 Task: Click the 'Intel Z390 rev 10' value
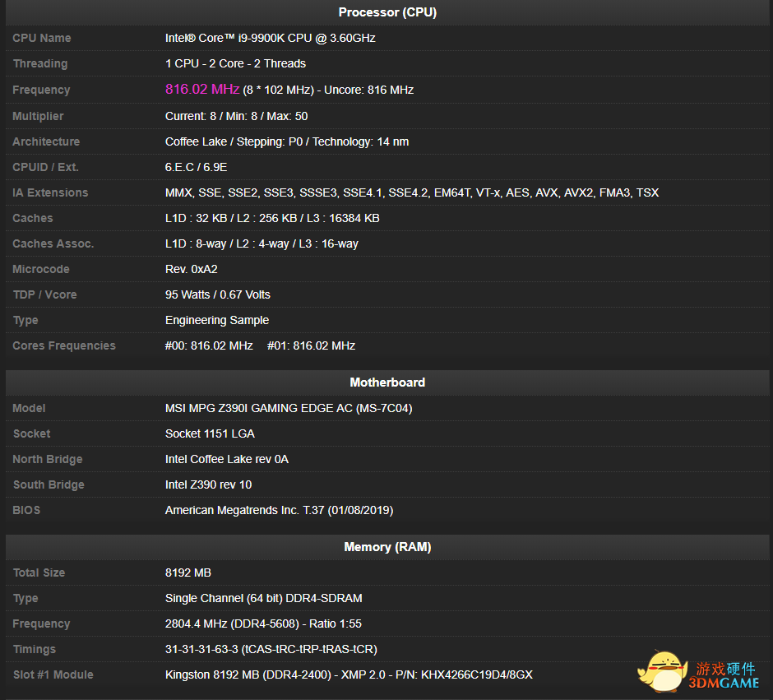point(209,485)
